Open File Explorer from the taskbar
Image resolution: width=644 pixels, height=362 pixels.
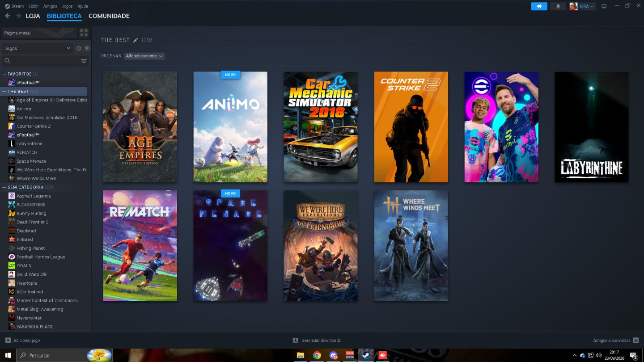point(301,355)
